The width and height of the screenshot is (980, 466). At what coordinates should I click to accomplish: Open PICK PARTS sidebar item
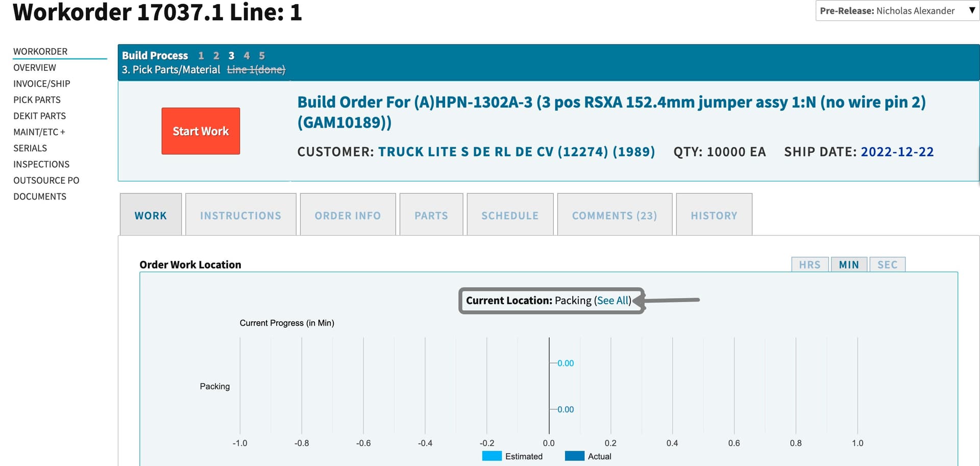37,100
